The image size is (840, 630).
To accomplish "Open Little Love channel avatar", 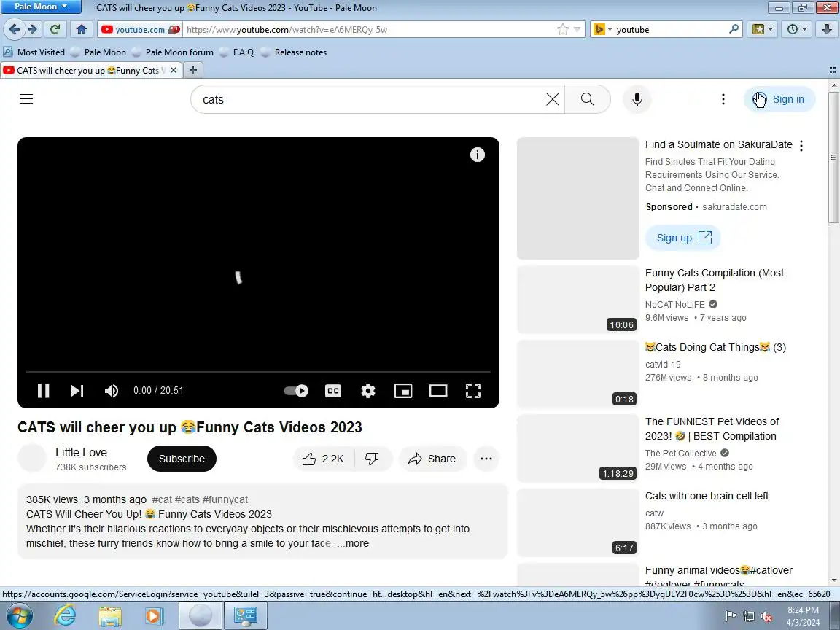I will [x=32, y=459].
